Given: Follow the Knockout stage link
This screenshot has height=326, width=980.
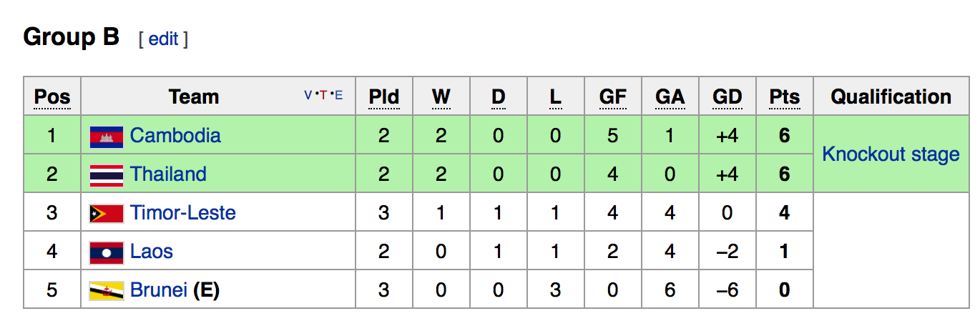Looking at the screenshot, I should [x=891, y=154].
